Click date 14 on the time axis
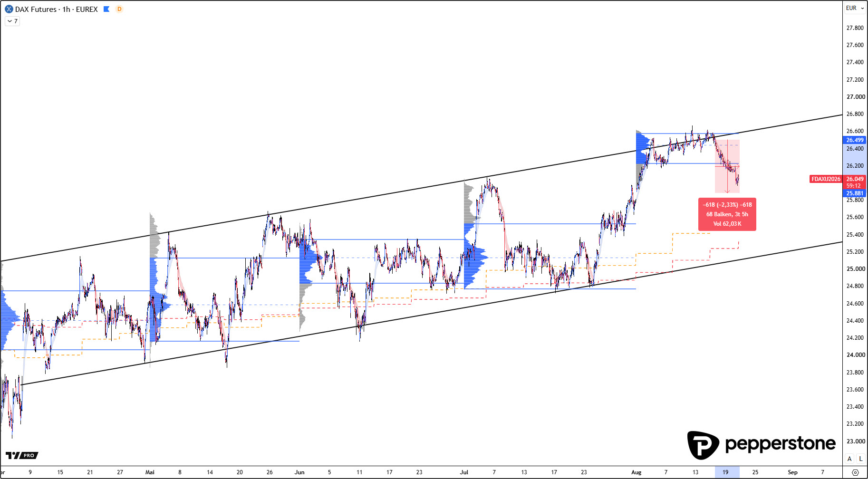The width and height of the screenshot is (868, 479). coord(210,472)
